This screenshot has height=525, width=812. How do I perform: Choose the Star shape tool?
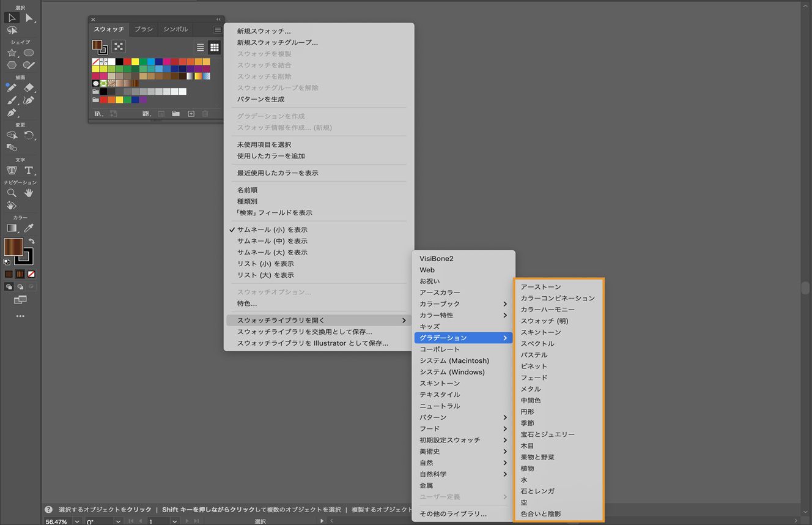[12, 53]
